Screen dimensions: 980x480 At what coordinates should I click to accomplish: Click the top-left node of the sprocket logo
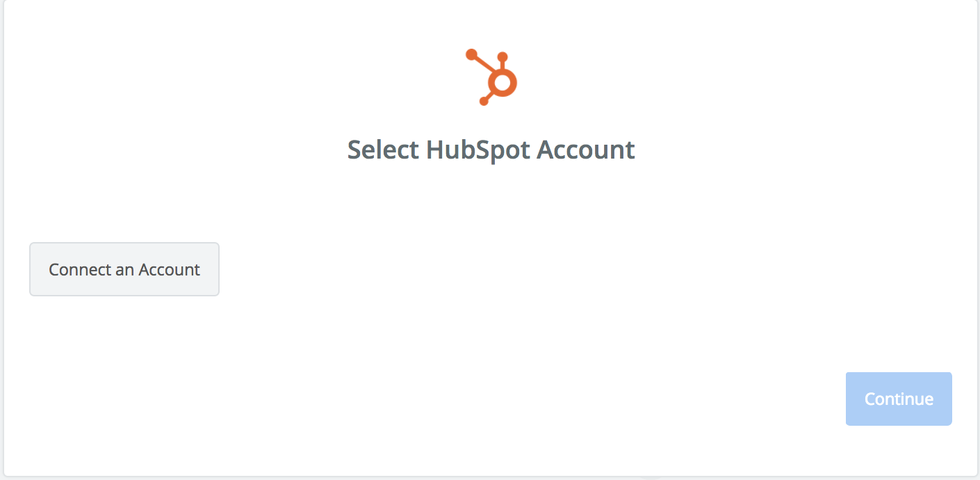point(471,54)
